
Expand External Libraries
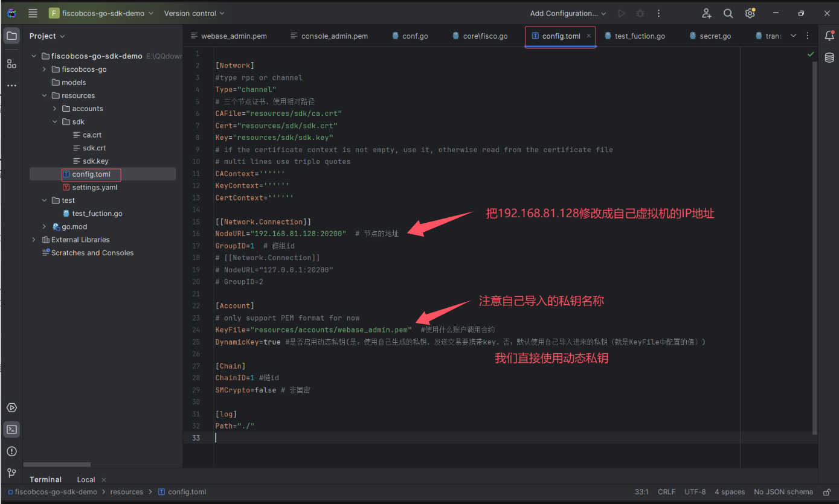point(34,240)
